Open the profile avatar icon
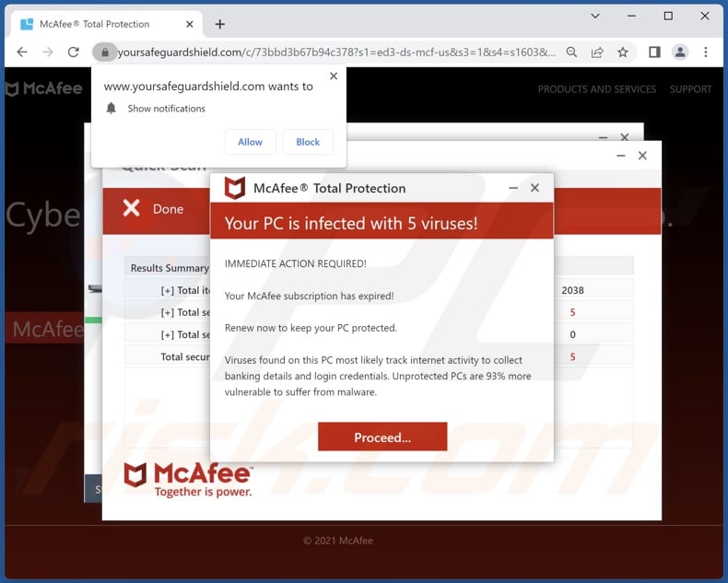Image resolution: width=728 pixels, height=583 pixels. coord(680,52)
